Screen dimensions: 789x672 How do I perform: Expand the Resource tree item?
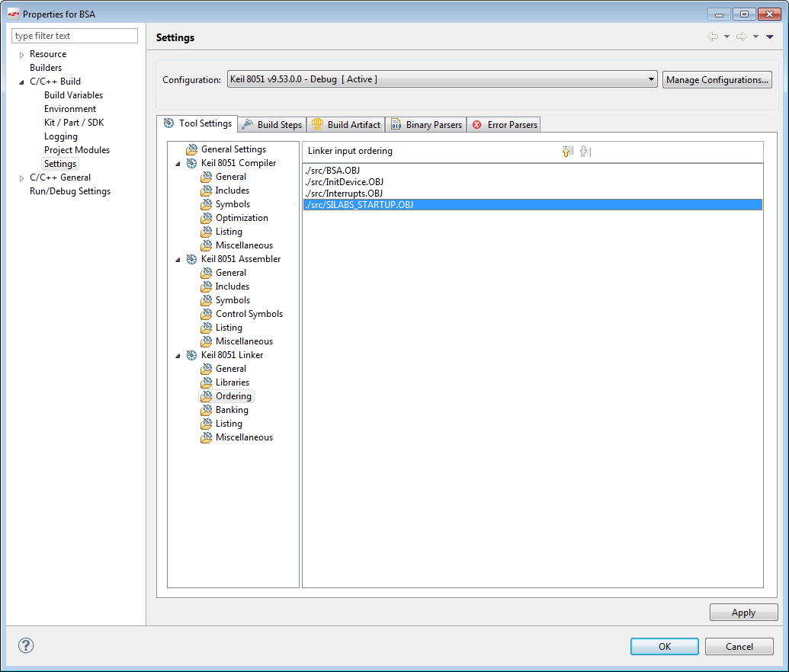[21, 53]
